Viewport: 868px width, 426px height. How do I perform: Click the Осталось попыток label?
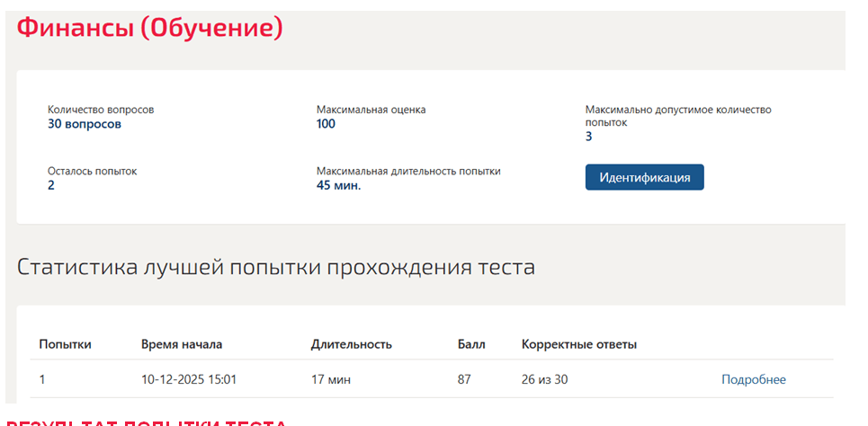tap(93, 172)
